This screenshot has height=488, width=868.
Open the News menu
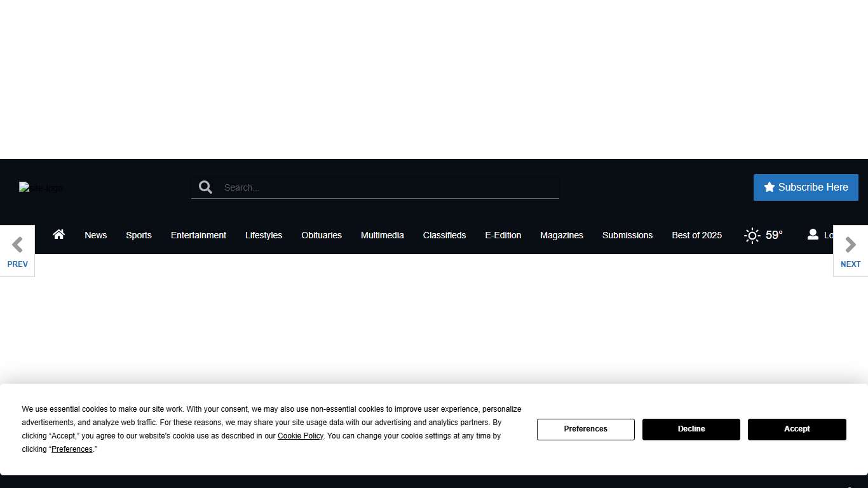pos(96,235)
